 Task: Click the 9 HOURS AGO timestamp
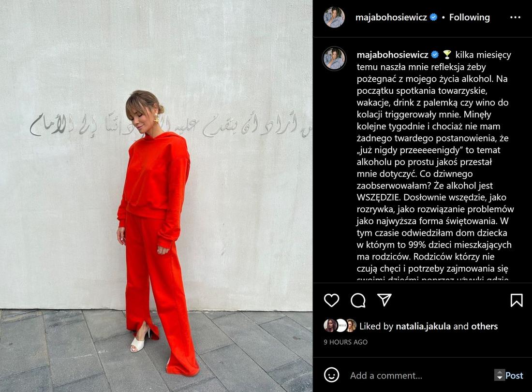point(345,342)
